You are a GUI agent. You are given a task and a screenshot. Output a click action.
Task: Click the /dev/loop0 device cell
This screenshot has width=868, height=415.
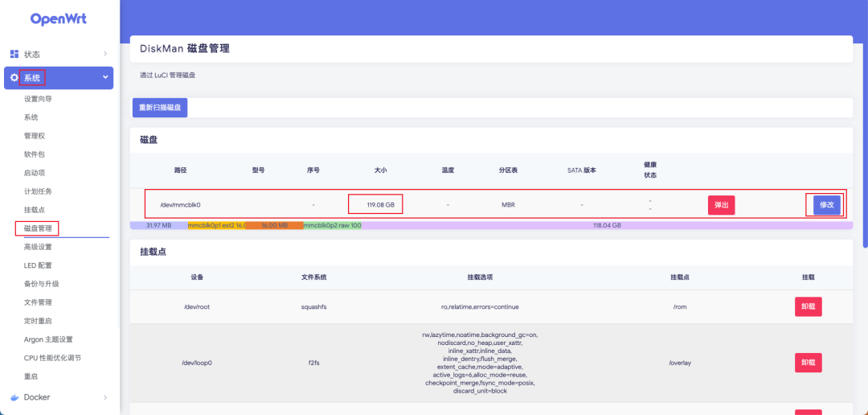(197, 363)
